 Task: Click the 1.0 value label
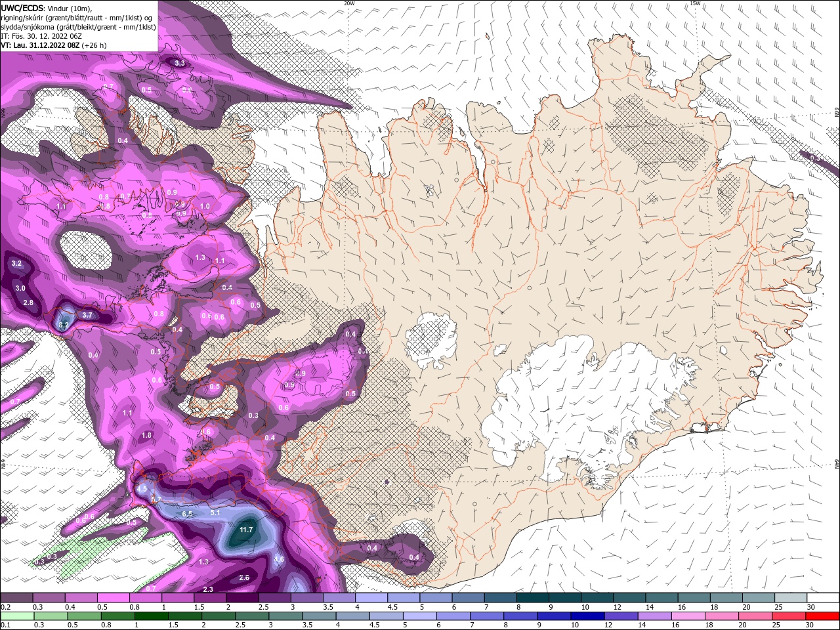[x=205, y=206]
